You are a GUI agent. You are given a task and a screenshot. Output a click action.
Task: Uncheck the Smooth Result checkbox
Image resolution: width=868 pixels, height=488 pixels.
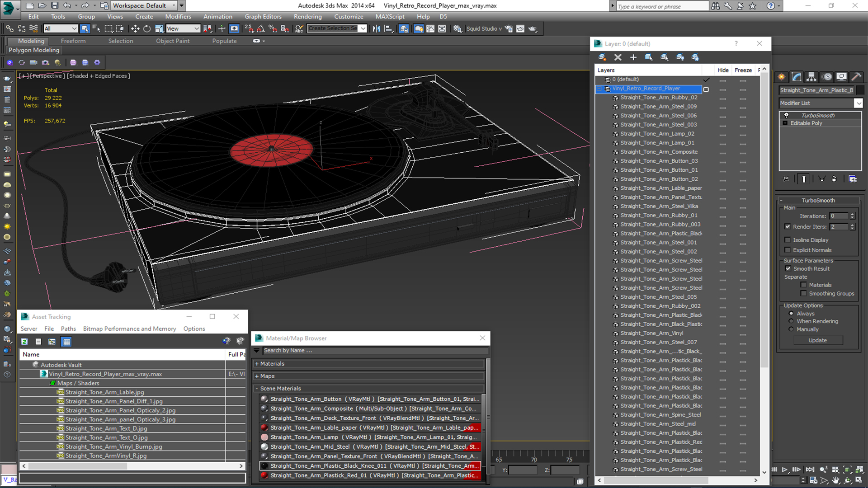pyautogui.click(x=788, y=268)
